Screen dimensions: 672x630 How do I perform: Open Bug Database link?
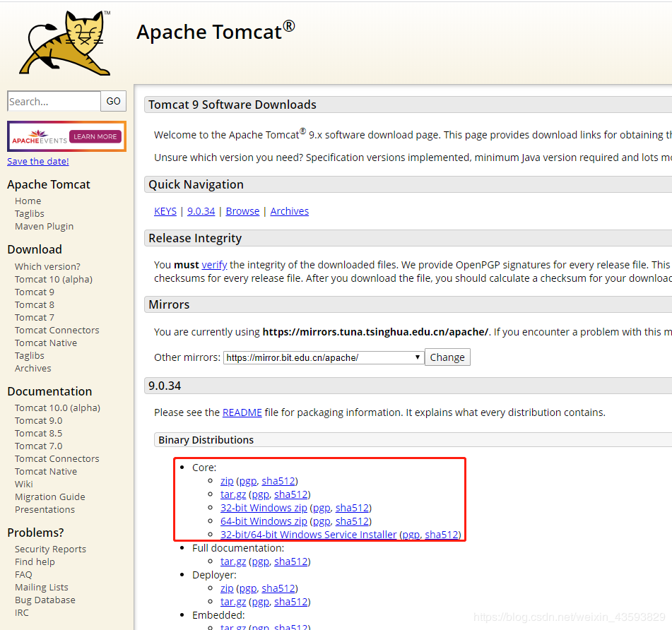coord(45,600)
